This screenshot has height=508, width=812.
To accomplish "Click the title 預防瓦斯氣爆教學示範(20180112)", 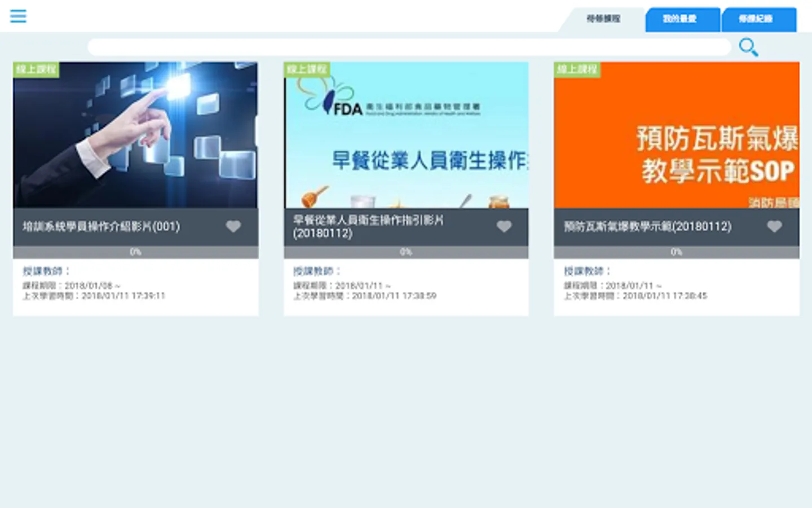I will 646,226.
